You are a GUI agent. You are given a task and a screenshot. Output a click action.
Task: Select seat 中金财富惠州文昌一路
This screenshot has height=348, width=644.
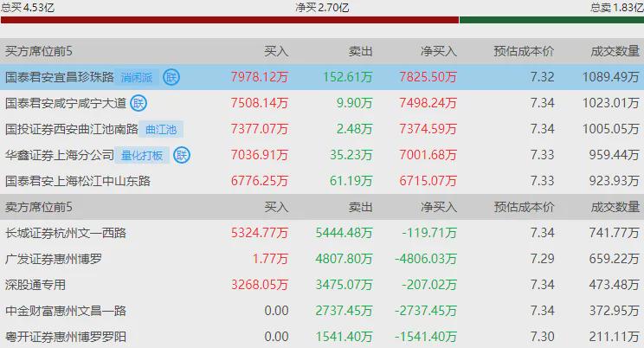click(66, 311)
